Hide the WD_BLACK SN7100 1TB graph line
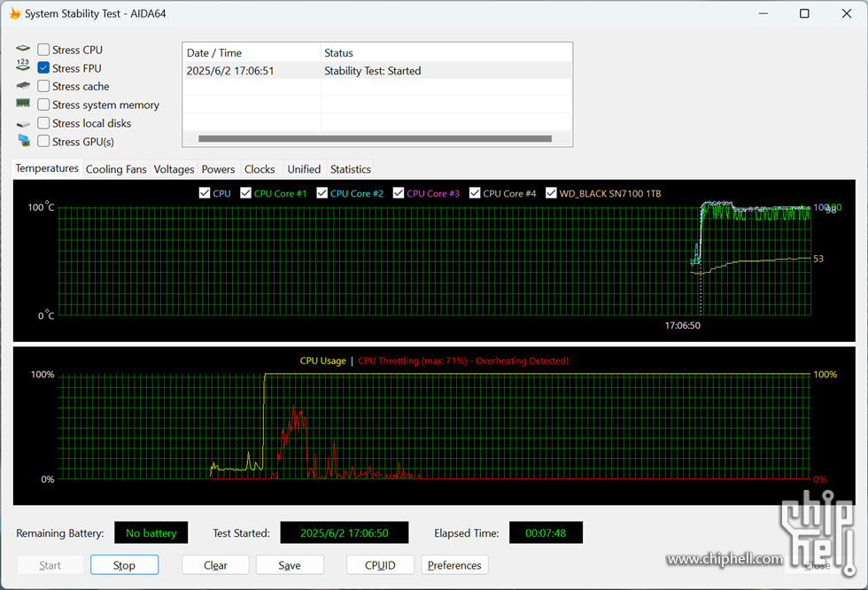 [551, 193]
